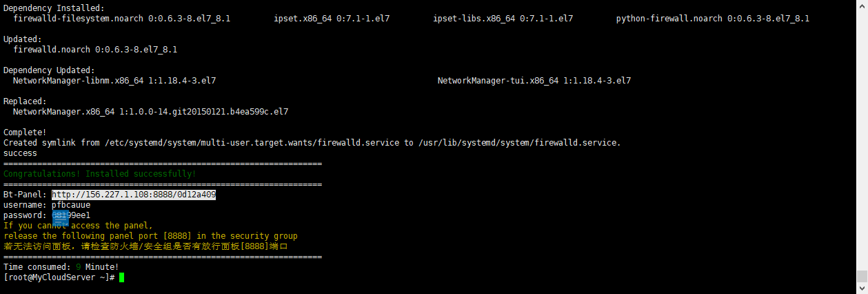The image size is (868, 294).
Task: Click the empty scrollbar track above the thumb
Action: (x=862, y=138)
